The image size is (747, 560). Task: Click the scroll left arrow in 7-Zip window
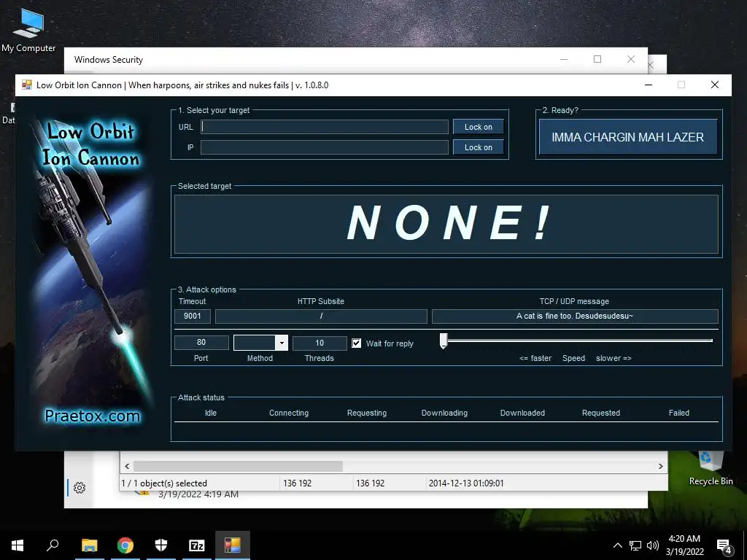[x=127, y=466]
